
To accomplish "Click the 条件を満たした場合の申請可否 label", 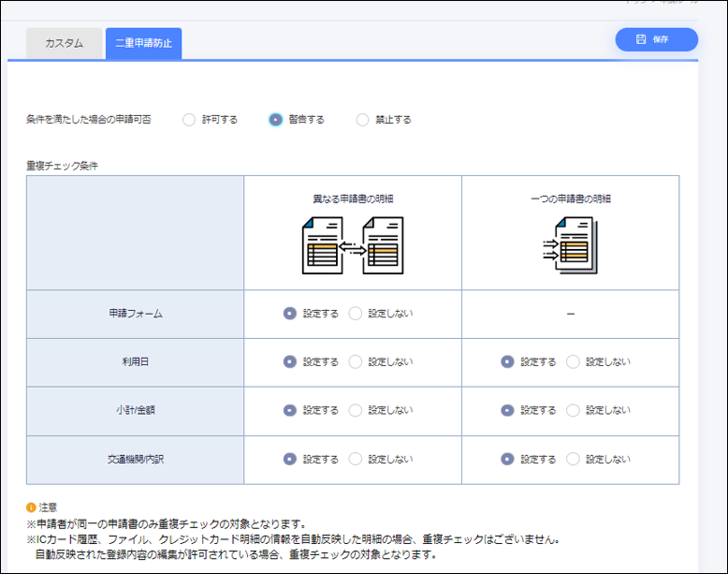I will click(x=89, y=120).
